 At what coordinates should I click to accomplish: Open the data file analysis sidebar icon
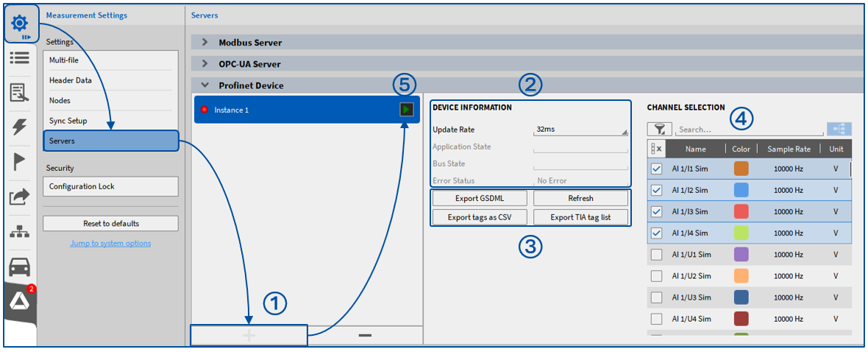pyautogui.click(x=20, y=93)
